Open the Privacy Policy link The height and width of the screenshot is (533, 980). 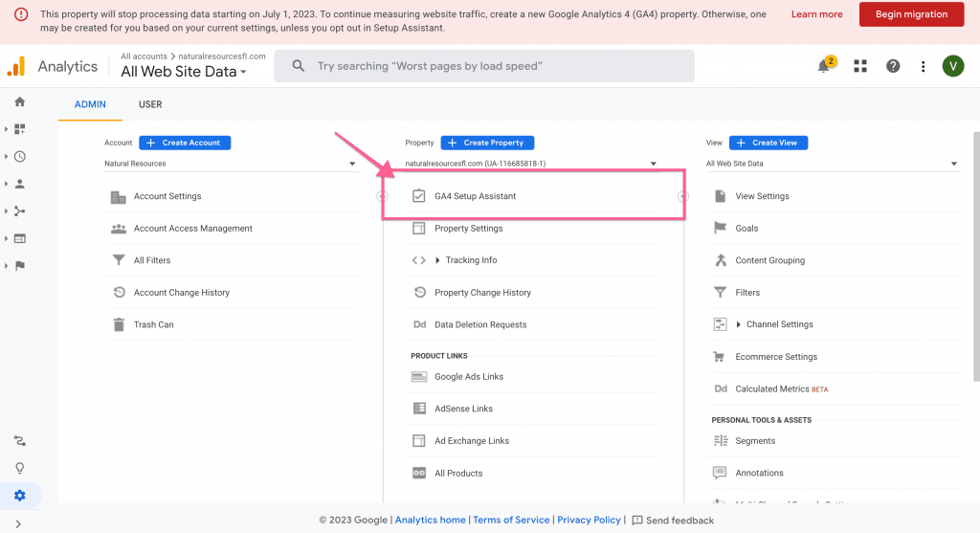(x=589, y=520)
